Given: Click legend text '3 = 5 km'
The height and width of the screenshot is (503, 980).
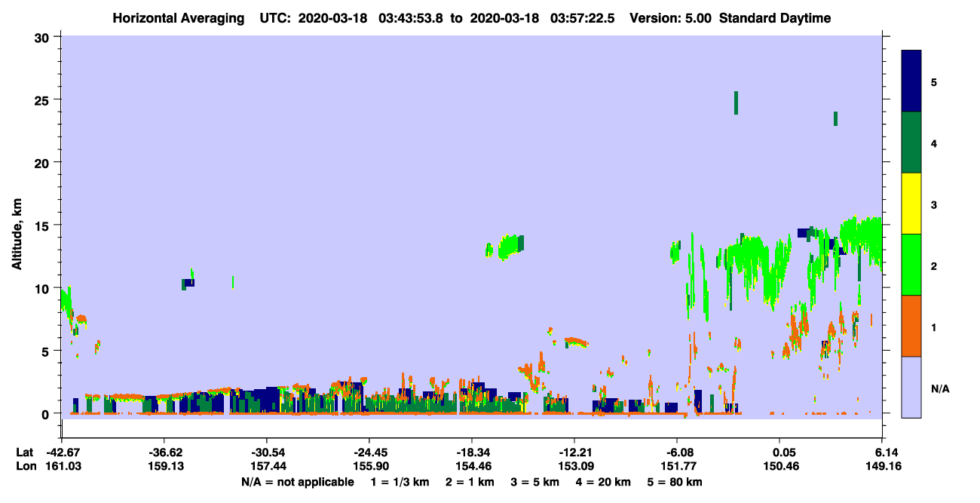Looking at the screenshot, I should pos(535,482).
